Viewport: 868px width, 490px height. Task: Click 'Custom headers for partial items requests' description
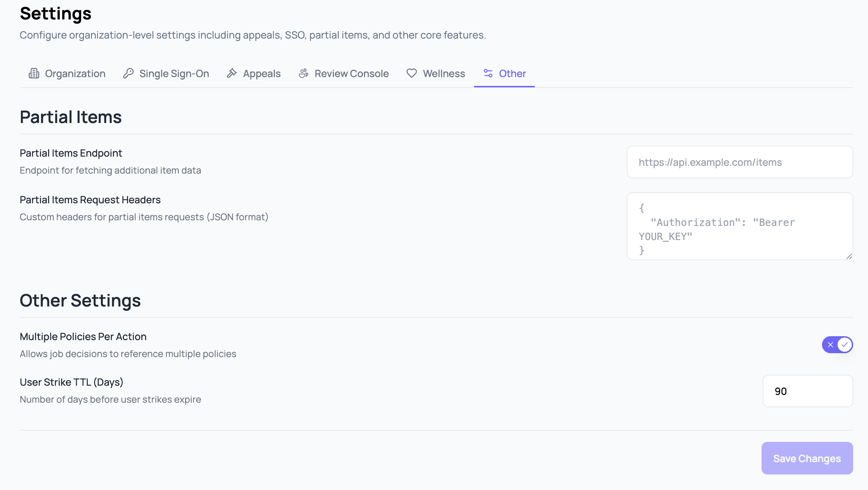pos(144,217)
